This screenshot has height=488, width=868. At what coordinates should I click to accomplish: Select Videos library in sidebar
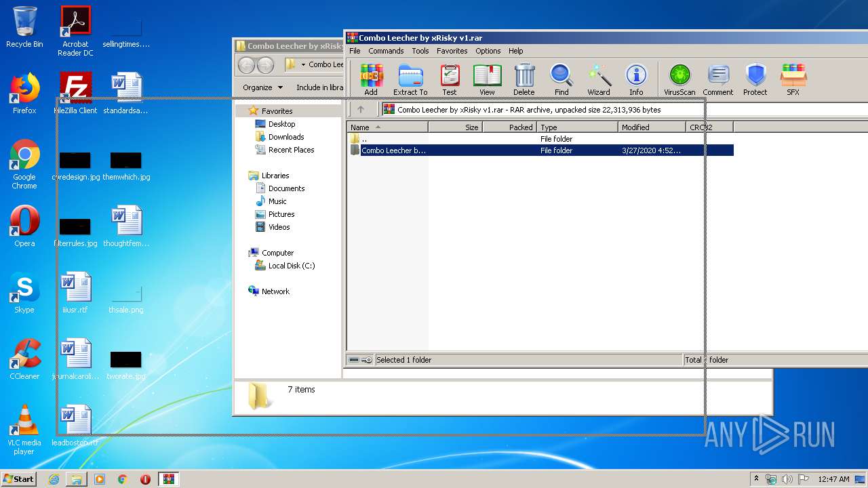point(279,227)
